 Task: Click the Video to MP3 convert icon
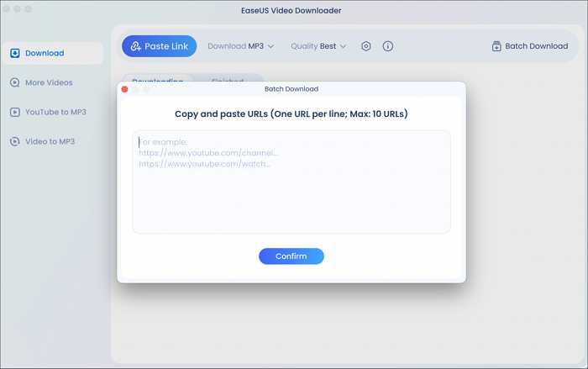click(14, 141)
